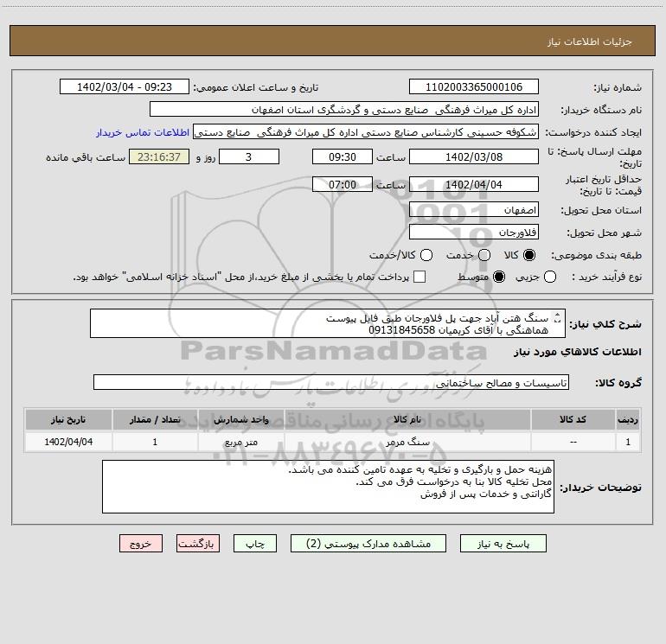Click the گروه کالا field تاسیسات و مصالح ساختمانی

pos(331,382)
